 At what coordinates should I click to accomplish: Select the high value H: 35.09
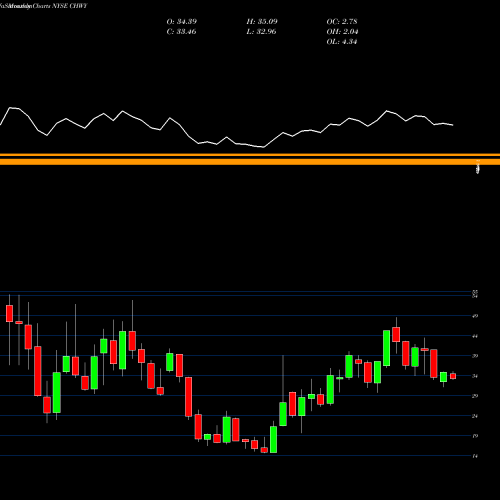tap(262, 21)
